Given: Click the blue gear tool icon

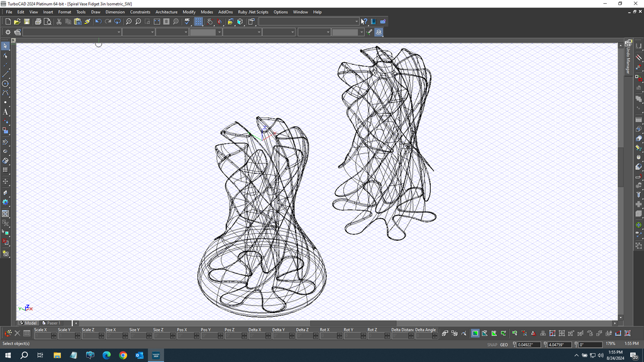Looking at the screenshot, I should click(x=5, y=202).
